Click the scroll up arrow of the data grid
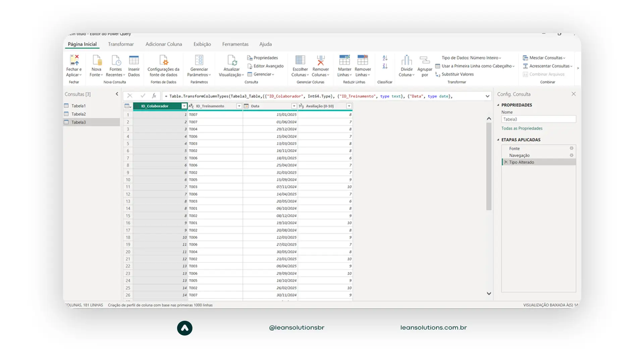 tap(489, 119)
